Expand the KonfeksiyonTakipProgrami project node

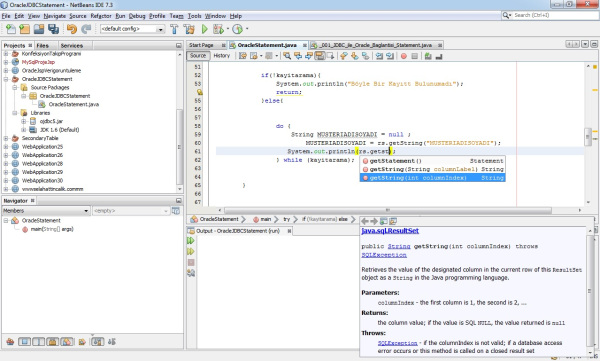pos(6,54)
